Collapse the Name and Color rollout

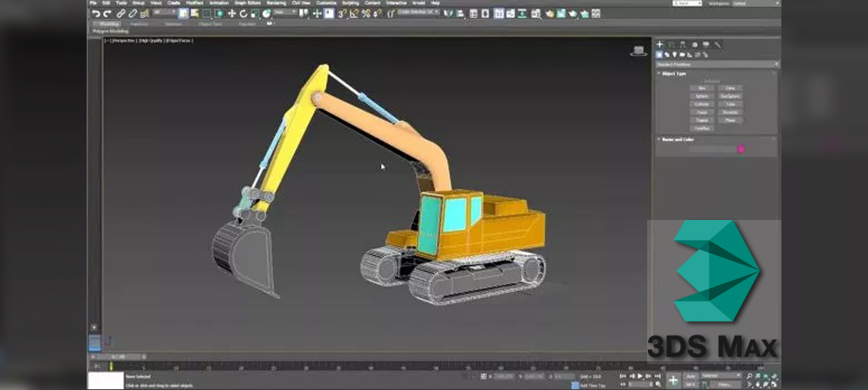(x=678, y=139)
